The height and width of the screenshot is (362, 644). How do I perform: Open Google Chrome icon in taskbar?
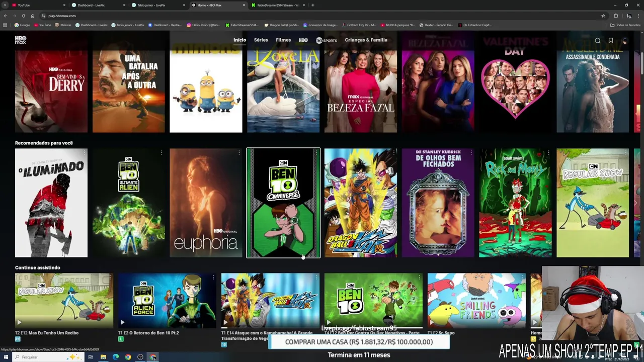click(128, 357)
